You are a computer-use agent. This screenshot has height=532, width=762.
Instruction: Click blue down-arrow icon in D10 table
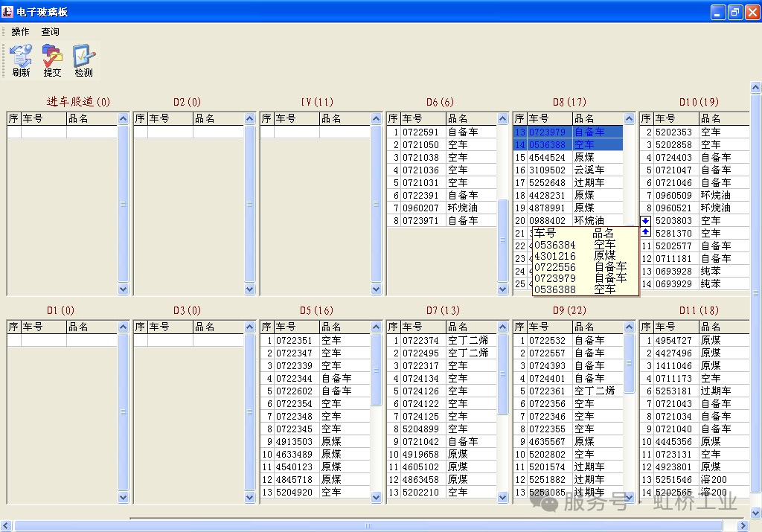coord(645,221)
